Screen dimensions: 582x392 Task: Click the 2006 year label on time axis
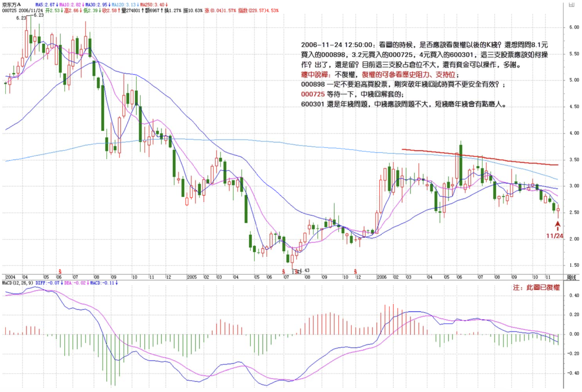tap(381, 277)
